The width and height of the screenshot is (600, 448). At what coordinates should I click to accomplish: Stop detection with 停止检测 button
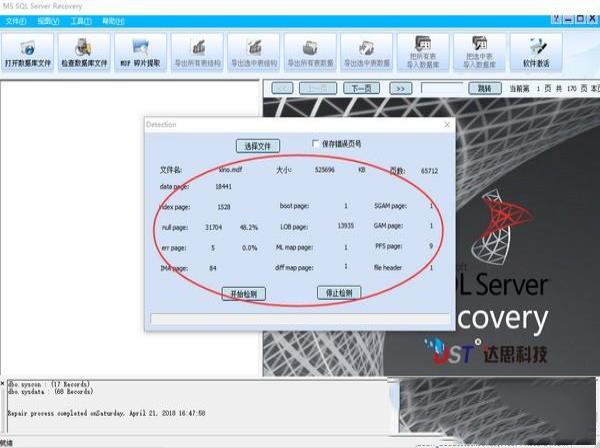(x=339, y=293)
